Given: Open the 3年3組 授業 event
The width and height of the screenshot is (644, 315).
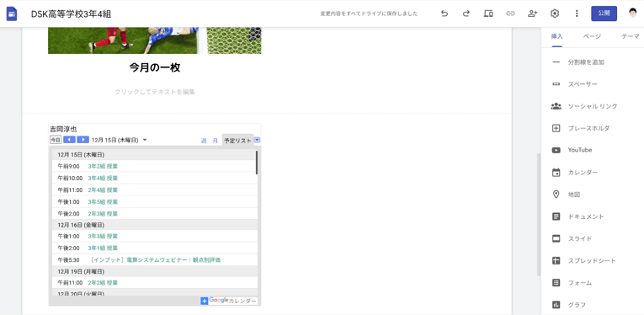Looking at the screenshot, I should (103, 236).
